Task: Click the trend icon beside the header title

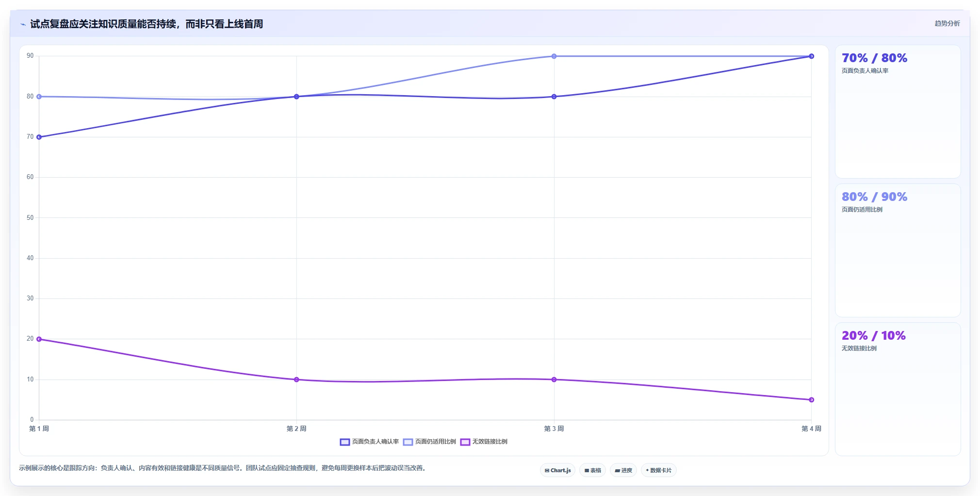Action: coord(23,24)
